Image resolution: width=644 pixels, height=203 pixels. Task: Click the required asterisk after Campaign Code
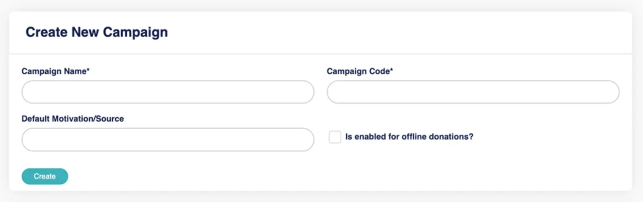pyautogui.click(x=392, y=70)
